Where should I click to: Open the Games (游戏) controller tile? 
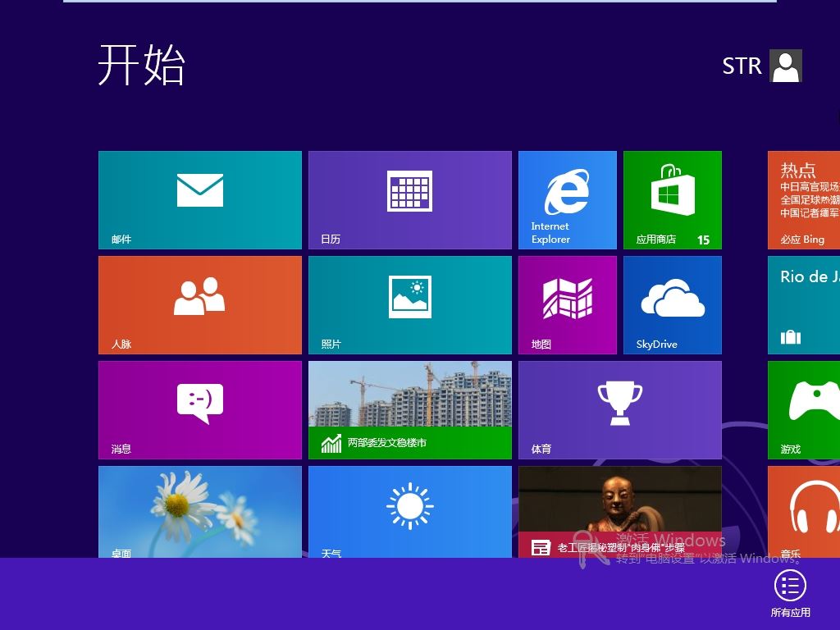click(804, 410)
